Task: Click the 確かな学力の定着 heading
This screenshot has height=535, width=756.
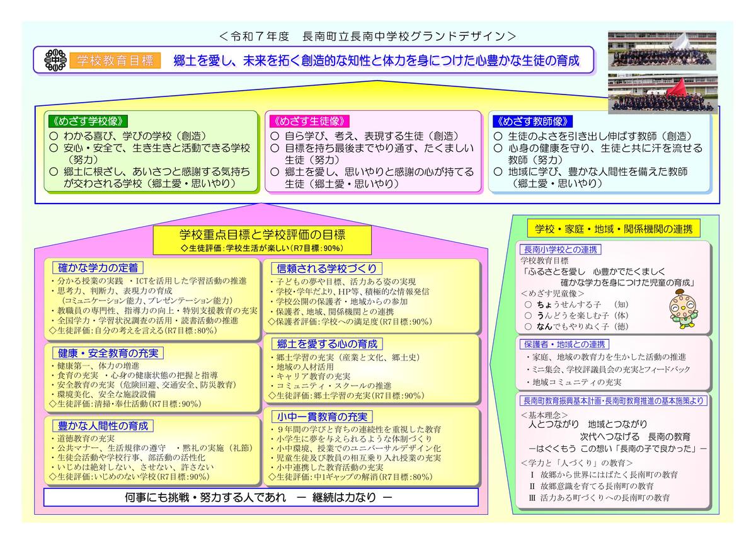Action: click(98, 268)
